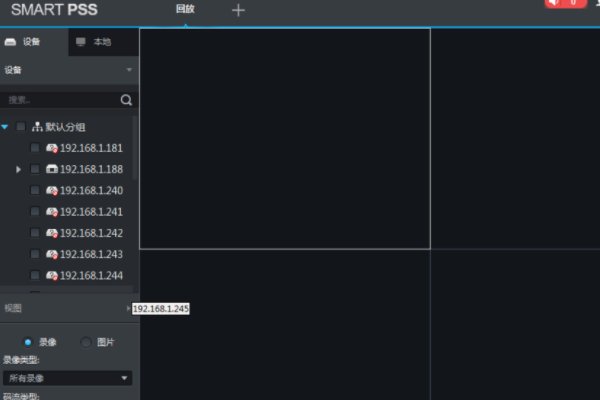
Task: Select the 录像 radio button
Action: coord(27,342)
